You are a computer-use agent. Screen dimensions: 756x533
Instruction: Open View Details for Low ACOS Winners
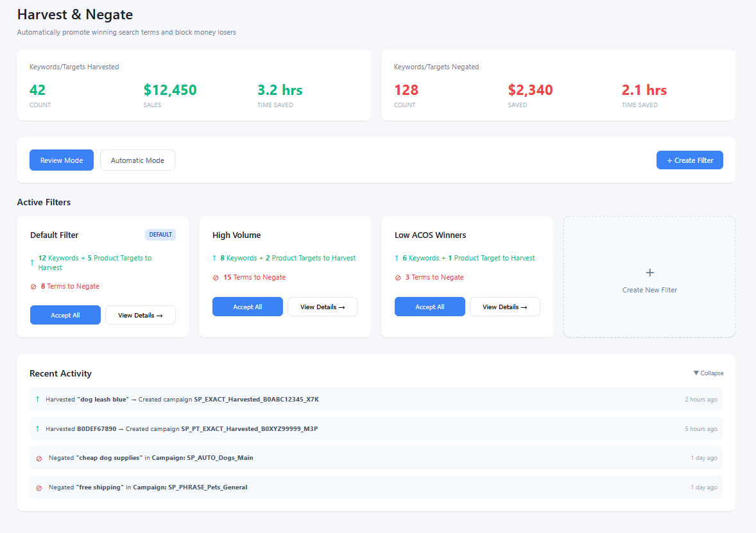(x=504, y=307)
